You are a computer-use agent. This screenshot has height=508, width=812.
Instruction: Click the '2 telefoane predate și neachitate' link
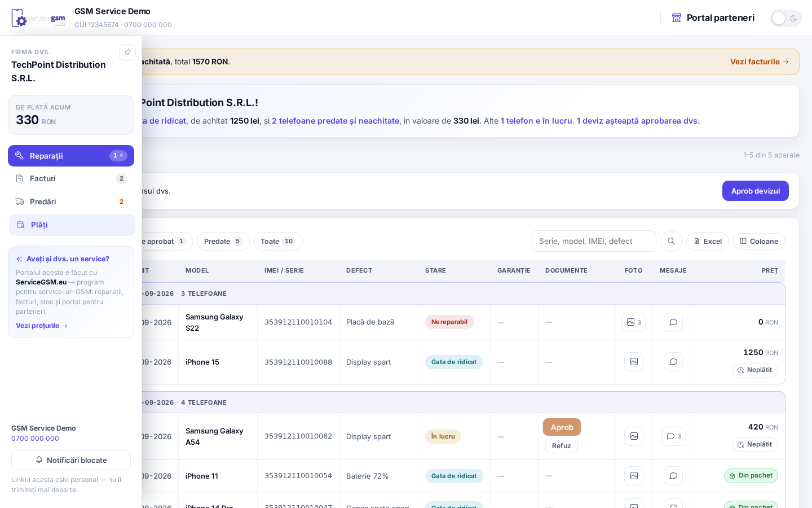pos(336,121)
